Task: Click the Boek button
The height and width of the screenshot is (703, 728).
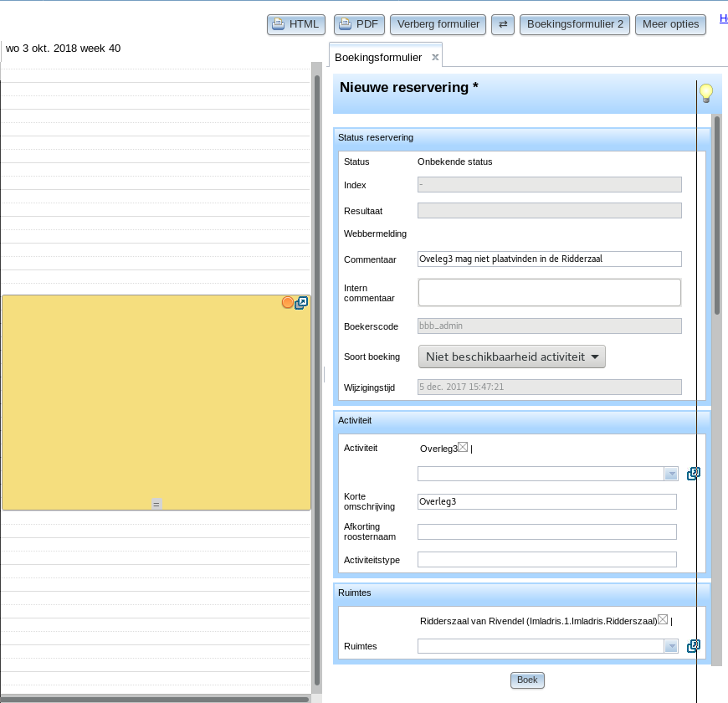Action: click(527, 680)
